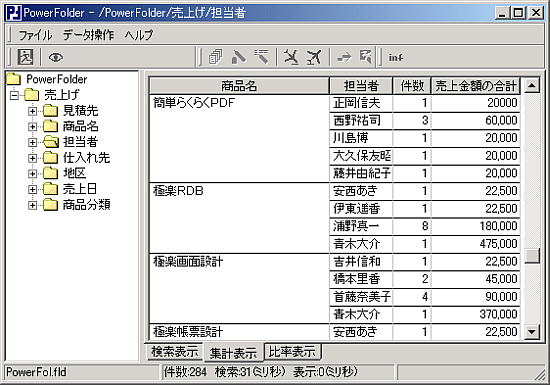The image size is (550, 385).
Task: Click the 吉井信和 cell
Action: click(x=361, y=262)
